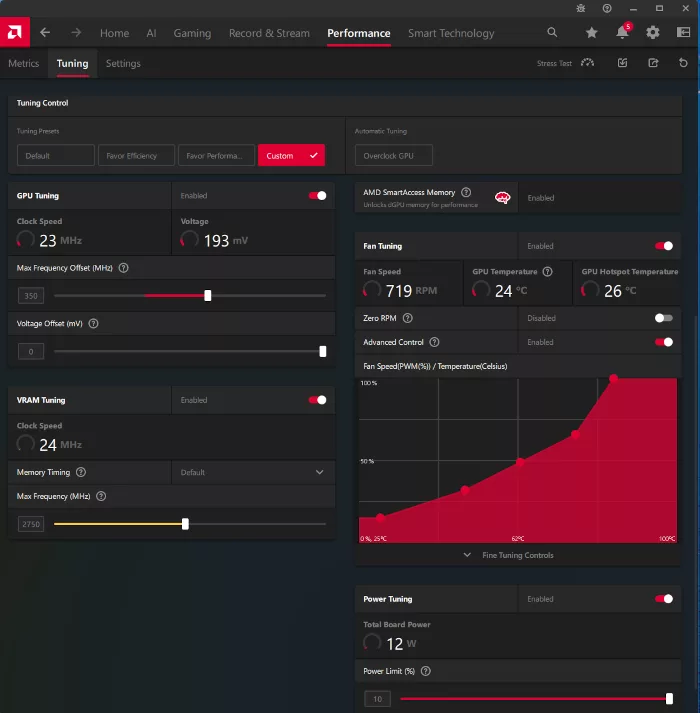This screenshot has height=713, width=700.
Task: Open help for Voltage Offset
Action: click(93, 323)
